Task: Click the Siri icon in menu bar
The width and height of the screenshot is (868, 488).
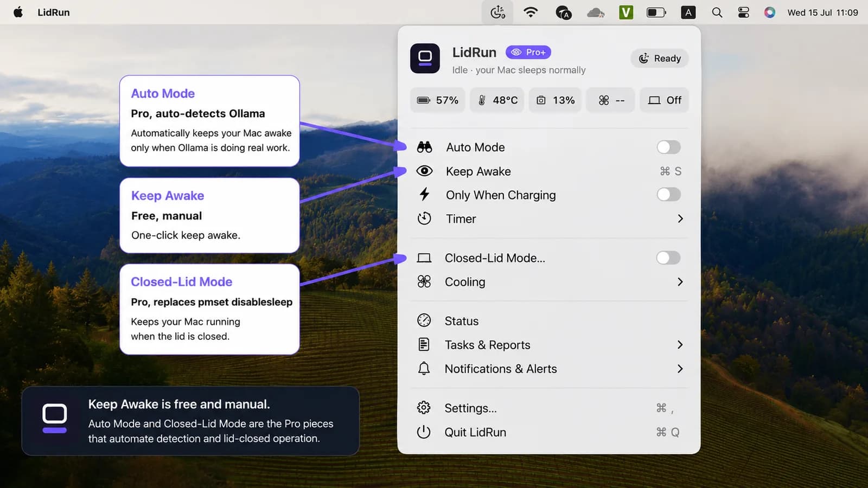Action: point(769,12)
